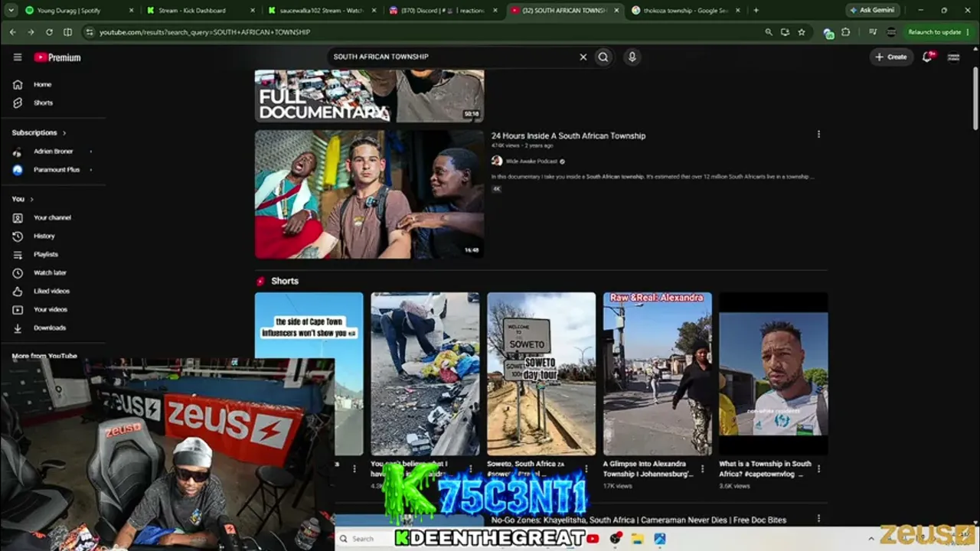Viewport: 980px width, 551px height.
Task: Expand the You section
Action: pos(22,199)
